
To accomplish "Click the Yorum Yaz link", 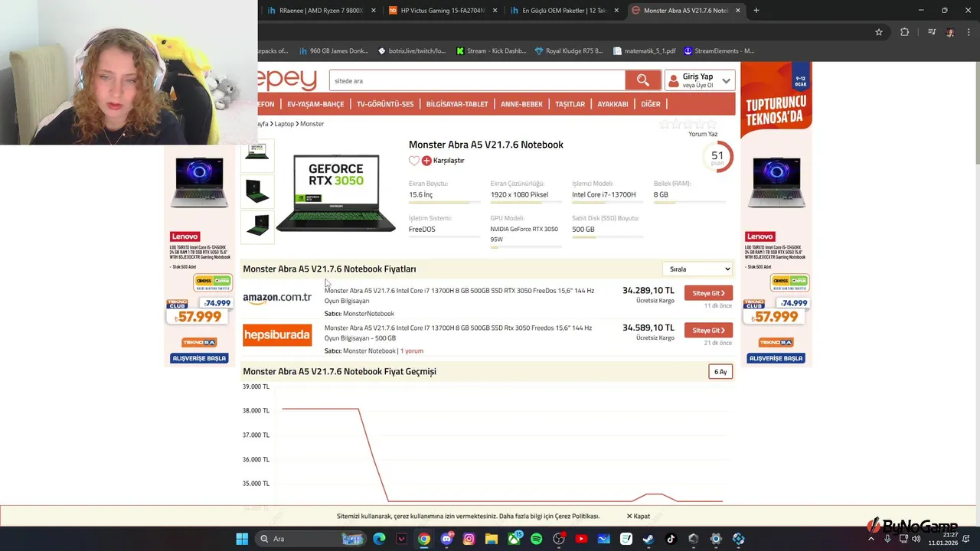I will click(703, 134).
